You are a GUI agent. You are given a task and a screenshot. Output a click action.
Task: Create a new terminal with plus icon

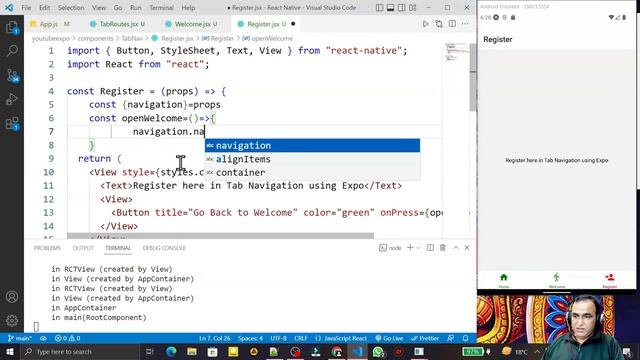[410, 248]
